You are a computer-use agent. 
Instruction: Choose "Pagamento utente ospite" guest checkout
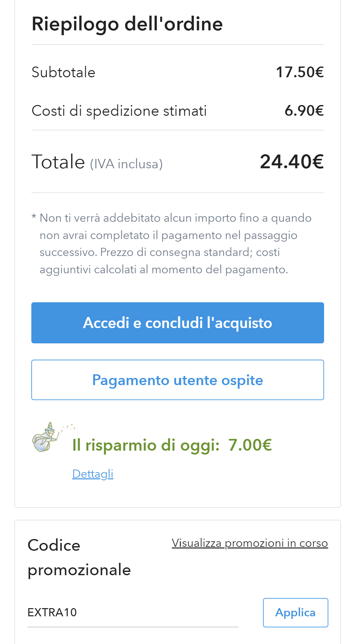(x=178, y=380)
